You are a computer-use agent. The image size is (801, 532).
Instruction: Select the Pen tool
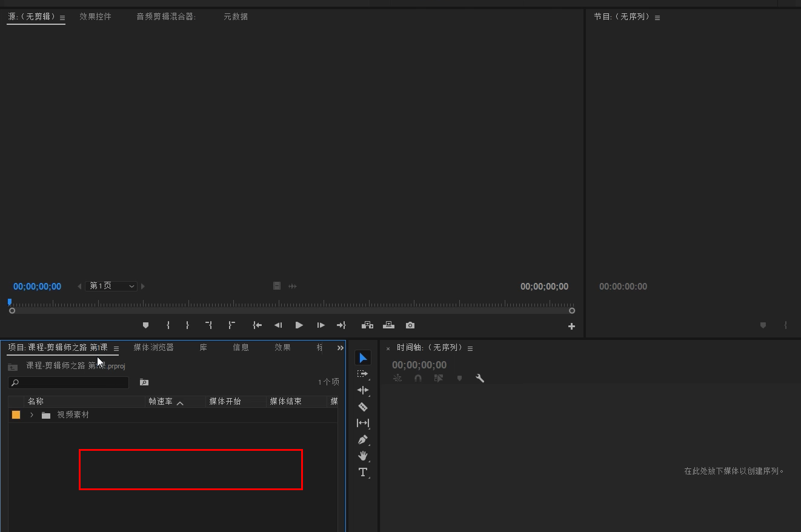coord(362,439)
